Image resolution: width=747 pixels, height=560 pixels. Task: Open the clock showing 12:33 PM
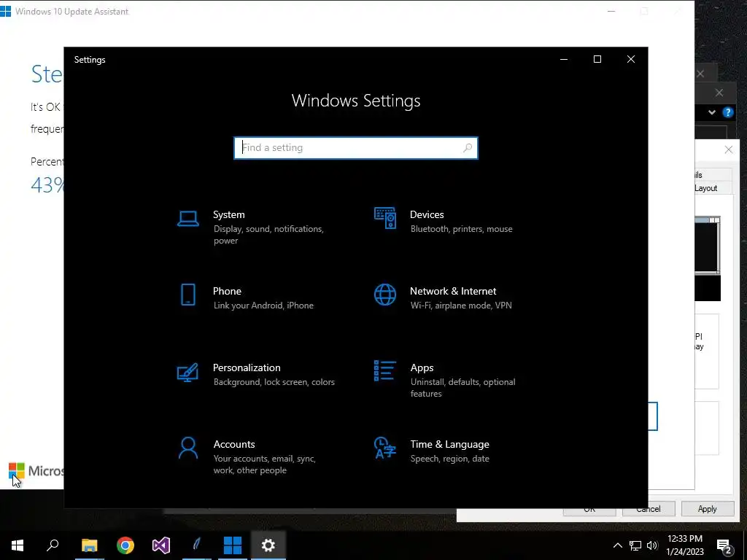point(685,545)
